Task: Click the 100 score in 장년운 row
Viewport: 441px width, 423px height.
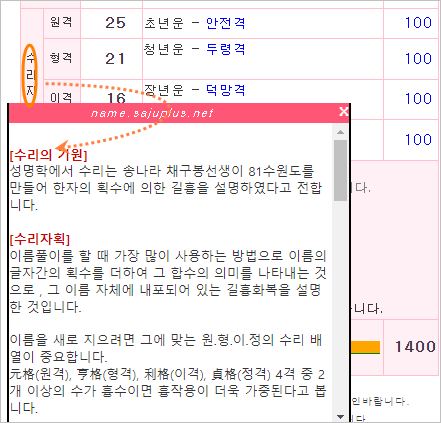Action: point(418,99)
